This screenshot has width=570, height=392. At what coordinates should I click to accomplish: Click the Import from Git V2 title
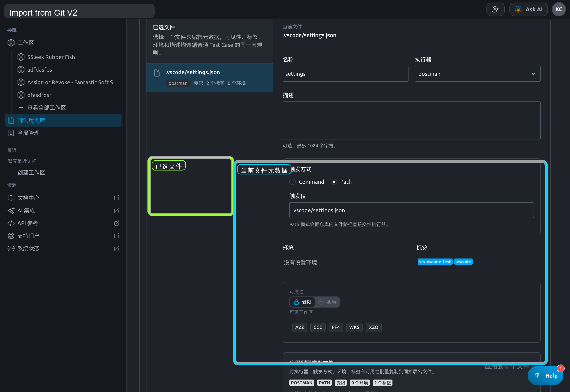[43, 12]
